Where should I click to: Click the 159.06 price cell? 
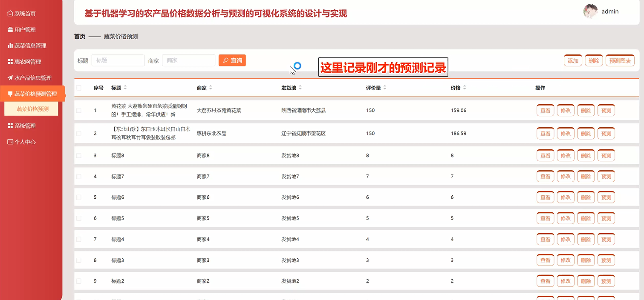pyautogui.click(x=459, y=110)
